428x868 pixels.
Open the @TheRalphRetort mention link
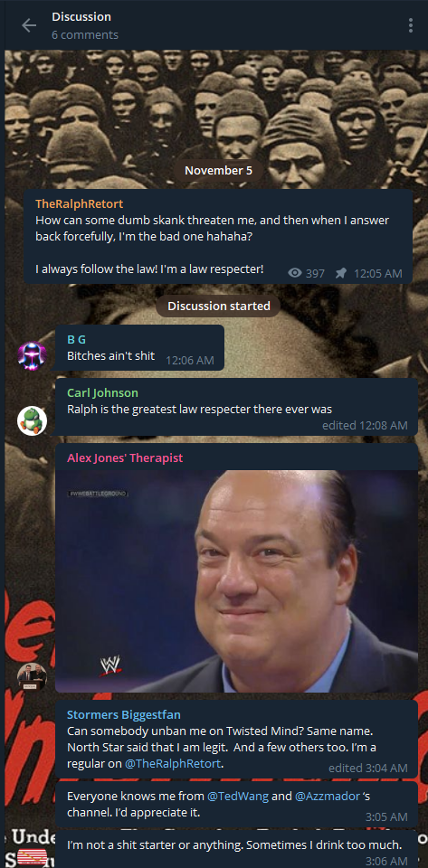174,764
